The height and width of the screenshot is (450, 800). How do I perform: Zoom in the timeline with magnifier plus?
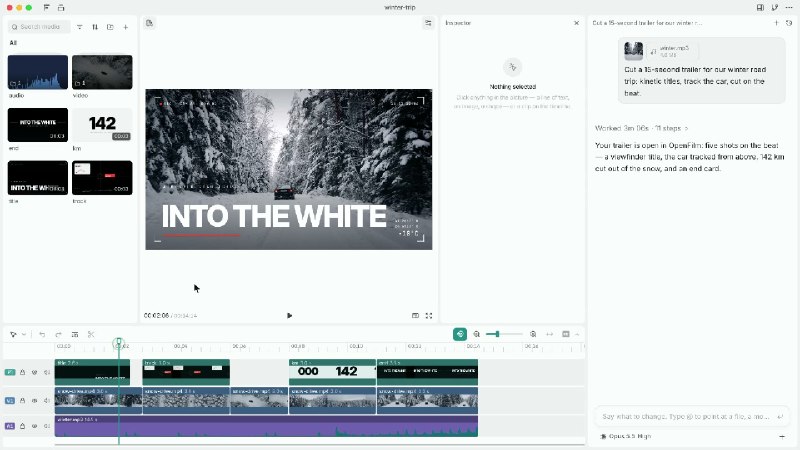[x=533, y=334]
